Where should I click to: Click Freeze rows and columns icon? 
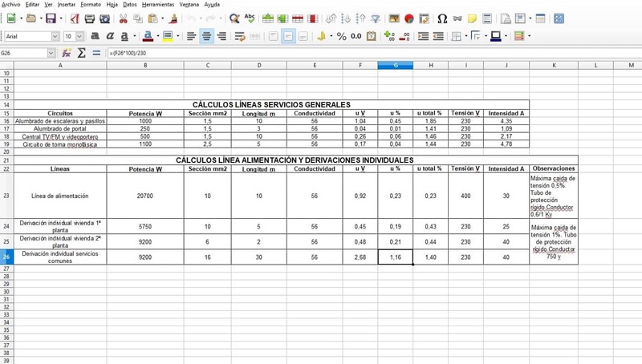pos(520,18)
